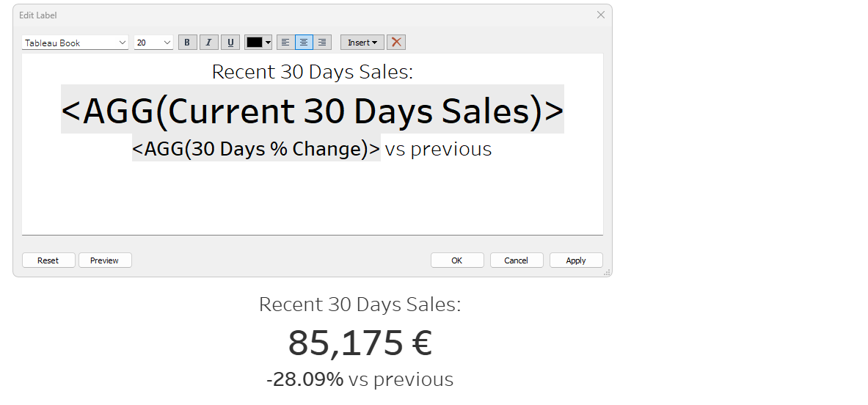The height and width of the screenshot is (405, 868).
Task: Click the Cancel button
Action: pos(516,260)
